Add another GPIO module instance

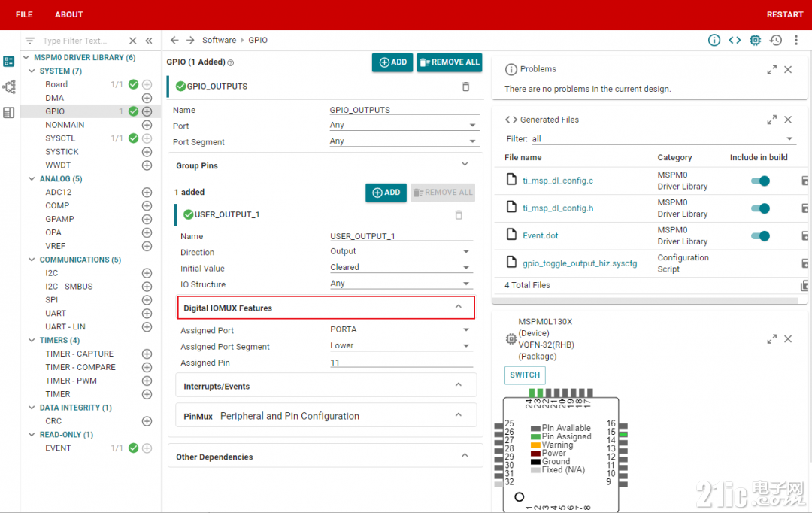click(147, 111)
